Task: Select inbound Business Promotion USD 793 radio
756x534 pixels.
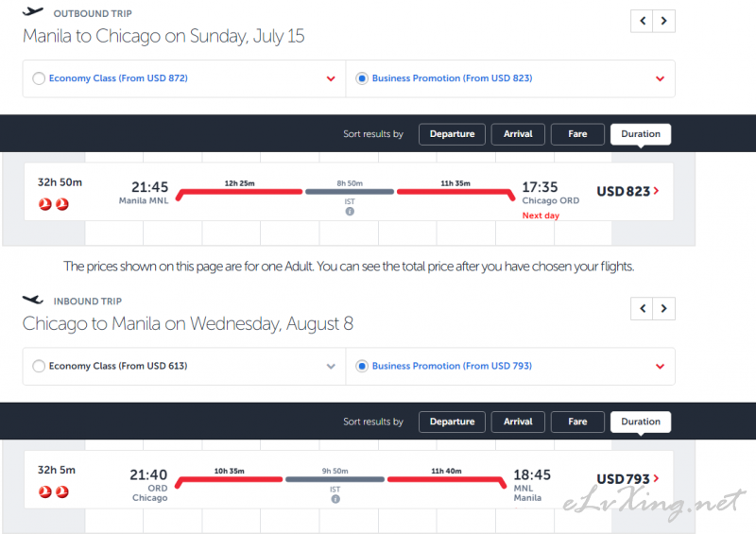Action: [x=362, y=366]
